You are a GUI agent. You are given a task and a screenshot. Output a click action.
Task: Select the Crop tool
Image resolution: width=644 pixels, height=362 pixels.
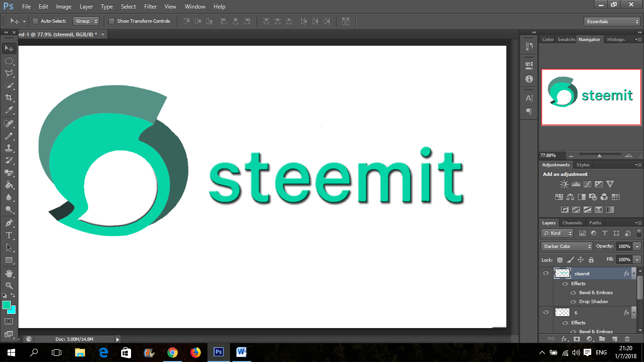point(9,98)
